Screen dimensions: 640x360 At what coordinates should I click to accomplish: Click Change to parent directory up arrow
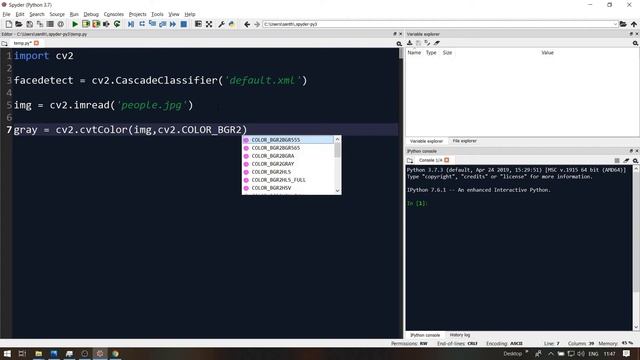click(x=633, y=24)
